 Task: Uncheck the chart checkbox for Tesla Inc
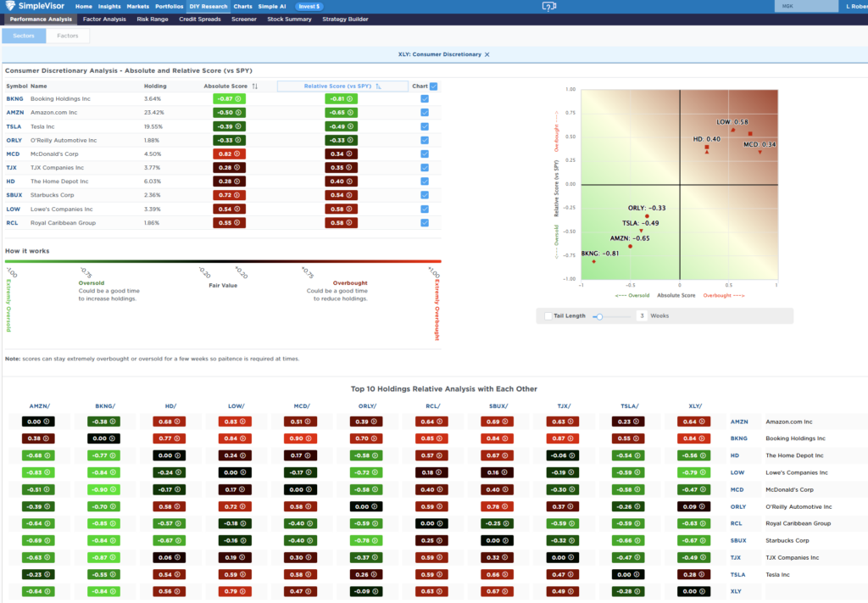(x=425, y=126)
